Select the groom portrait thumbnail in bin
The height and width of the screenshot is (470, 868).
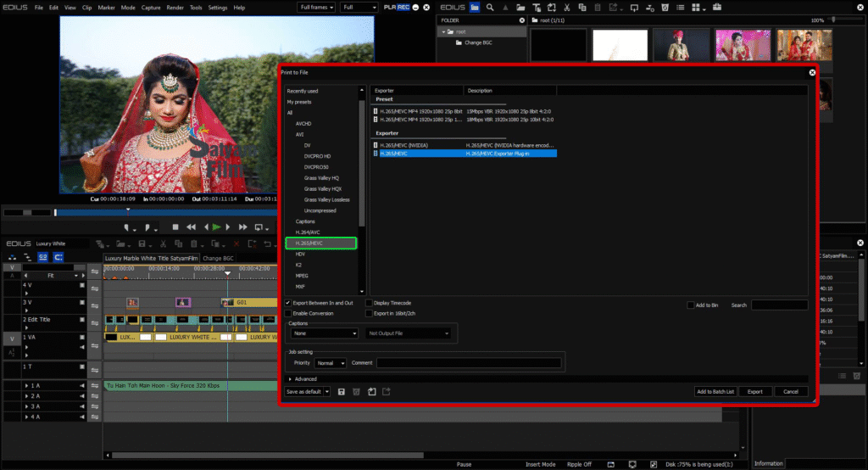681,45
